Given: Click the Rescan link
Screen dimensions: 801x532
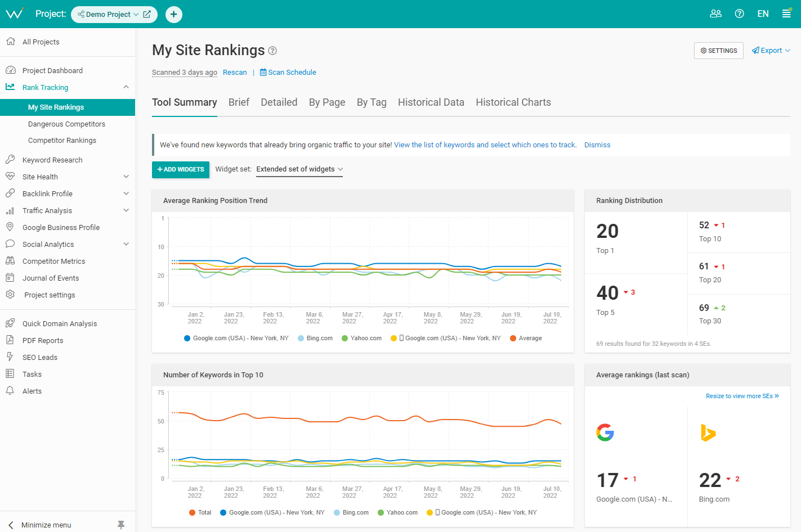Looking at the screenshot, I should (235, 73).
